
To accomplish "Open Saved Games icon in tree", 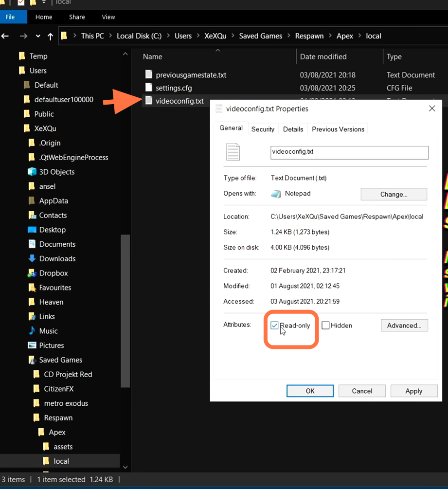I will tap(32, 360).
